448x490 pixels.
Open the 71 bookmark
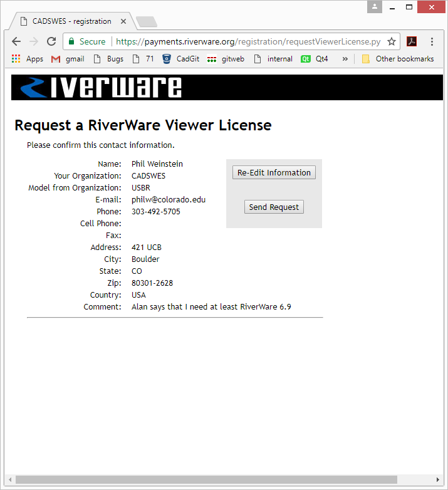tap(143, 59)
